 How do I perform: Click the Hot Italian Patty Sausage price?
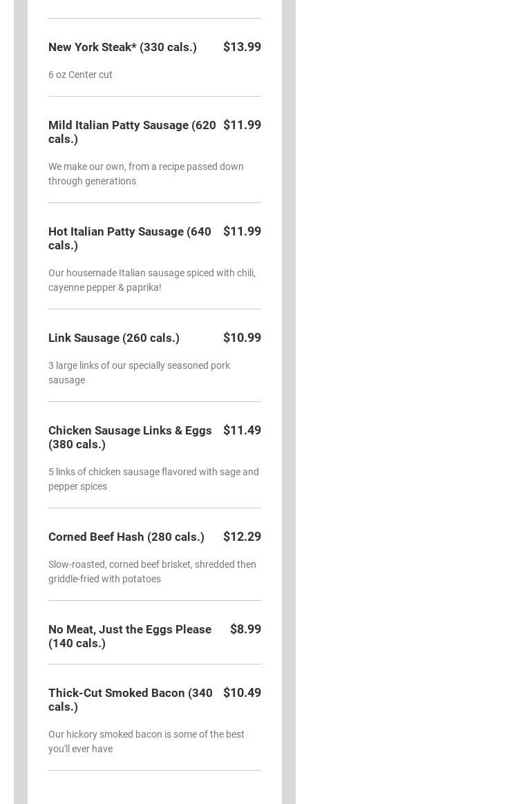point(242,231)
